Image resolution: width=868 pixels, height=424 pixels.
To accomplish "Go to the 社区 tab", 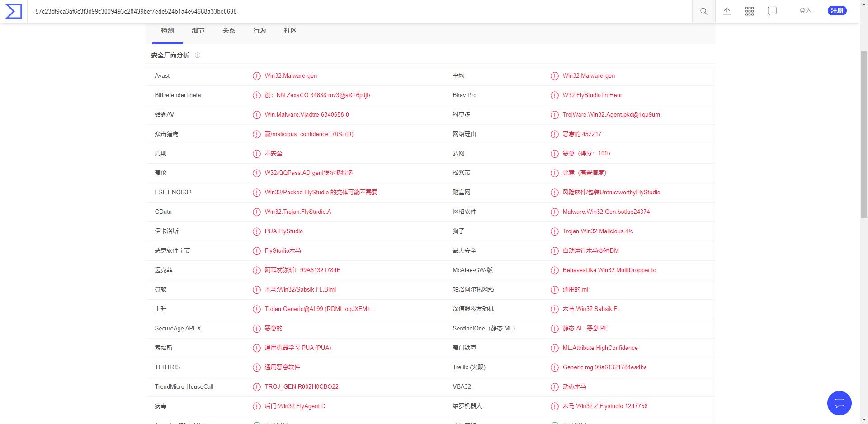I will point(290,31).
